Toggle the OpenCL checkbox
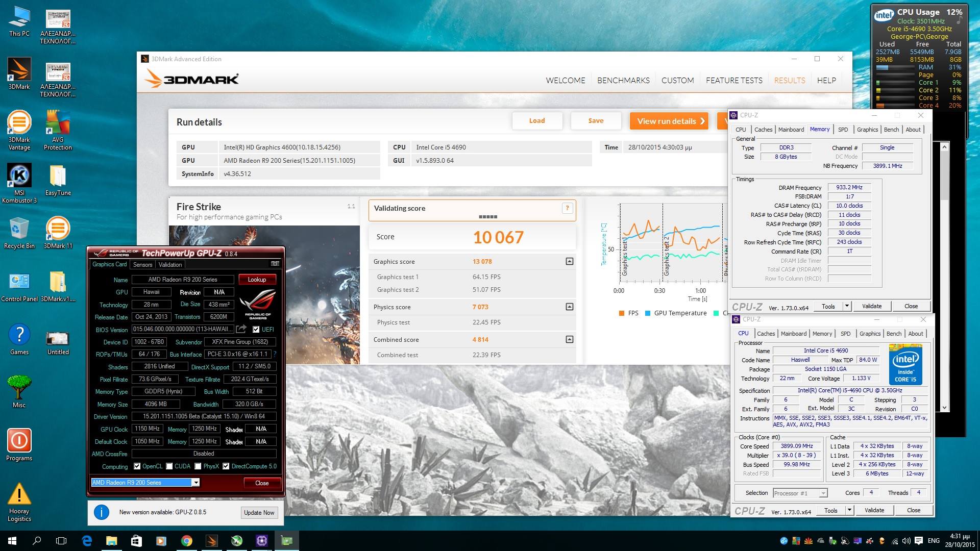The width and height of the screenshot is (980, 551). point(137,466)
